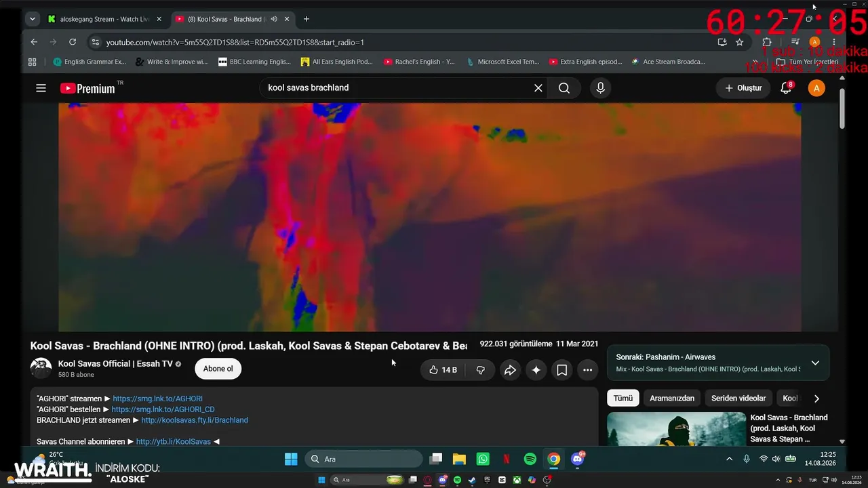Open the YouTube guide hamburger menu

coord(41,88)
